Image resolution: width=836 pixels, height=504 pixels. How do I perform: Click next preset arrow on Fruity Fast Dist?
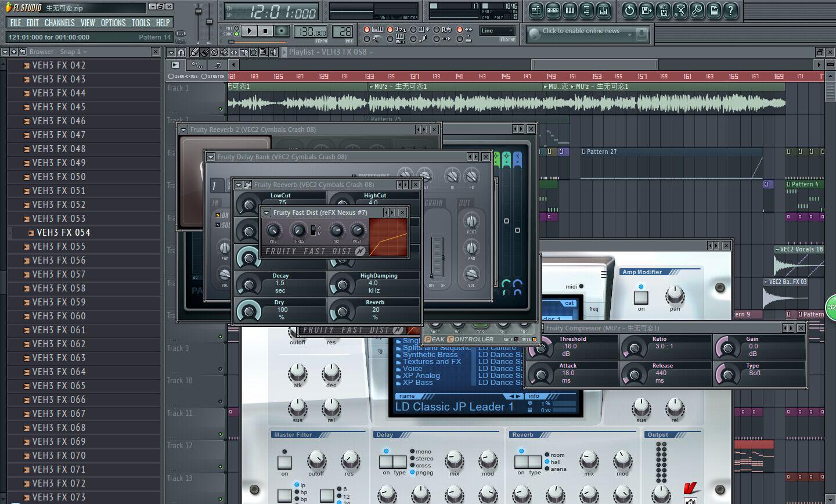tap(392, 213)
